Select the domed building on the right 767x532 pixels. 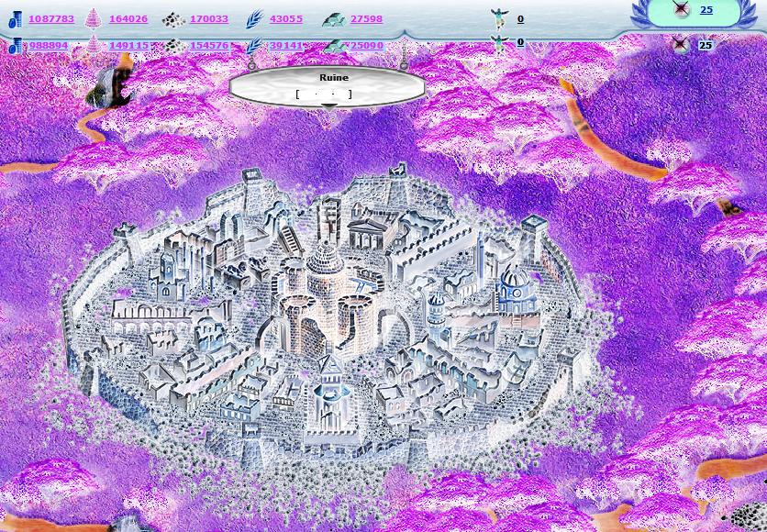[515, 284]
